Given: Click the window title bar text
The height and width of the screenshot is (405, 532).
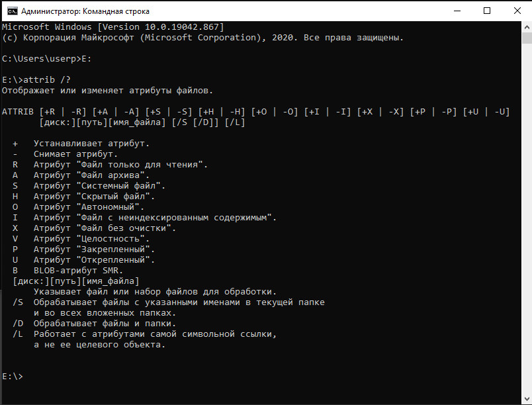Looking at the screenshot, I should (85, 11).
